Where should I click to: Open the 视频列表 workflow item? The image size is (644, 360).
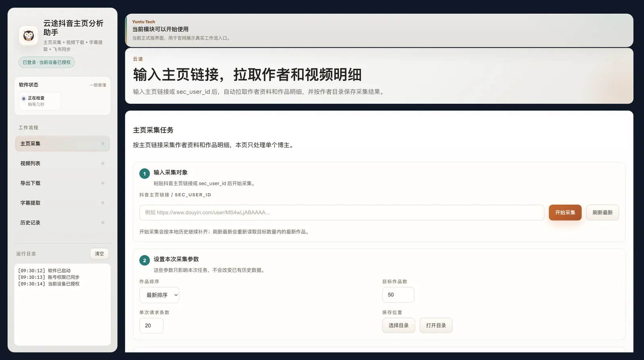coord(62,163)
